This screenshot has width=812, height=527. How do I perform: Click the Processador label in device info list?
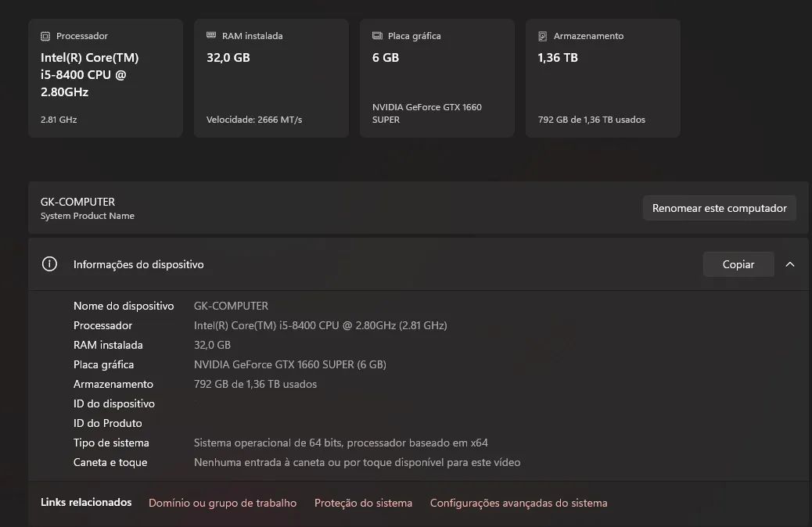102,325
